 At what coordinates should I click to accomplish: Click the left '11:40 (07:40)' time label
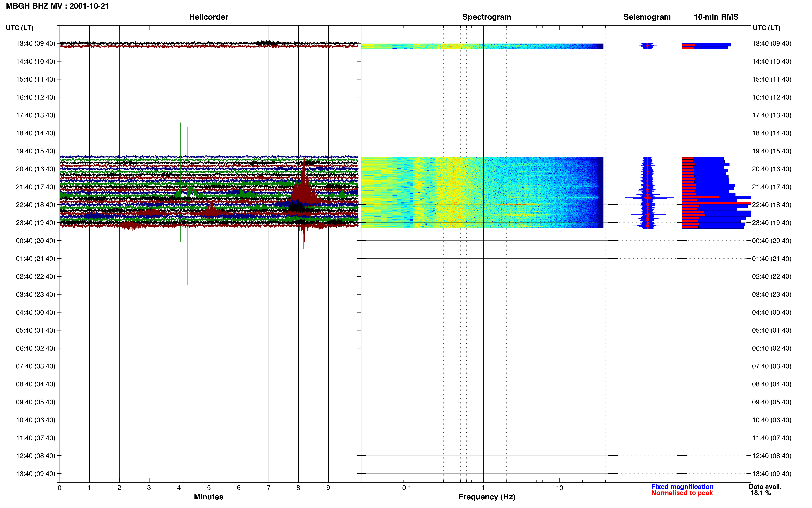(36, 438)
